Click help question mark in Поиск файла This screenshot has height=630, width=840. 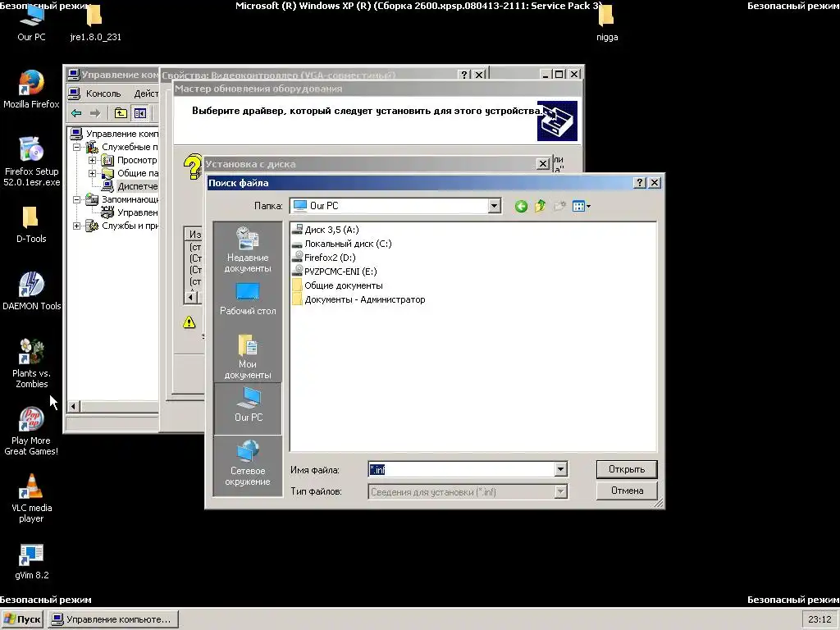[640, 183]
